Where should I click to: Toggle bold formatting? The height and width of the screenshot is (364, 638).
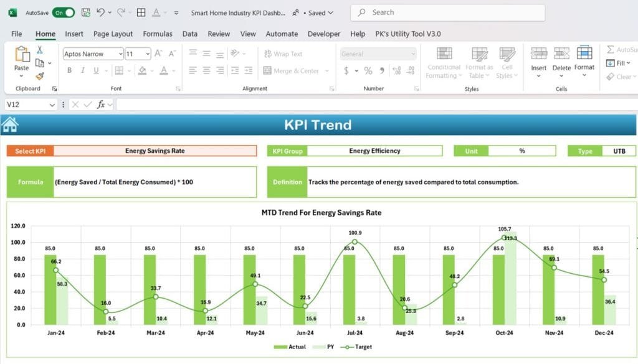pos(69,70)
